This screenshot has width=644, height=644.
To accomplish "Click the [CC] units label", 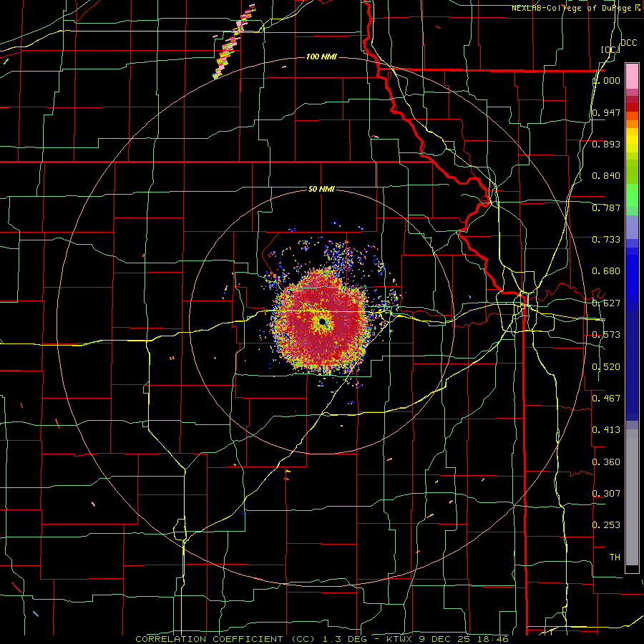I will [x=610, y=49].
